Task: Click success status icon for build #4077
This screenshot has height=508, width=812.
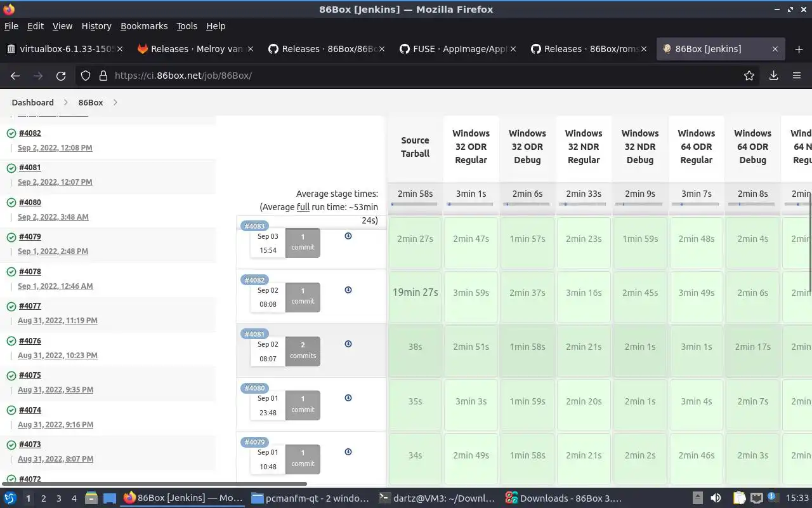Action: point(11,307)
